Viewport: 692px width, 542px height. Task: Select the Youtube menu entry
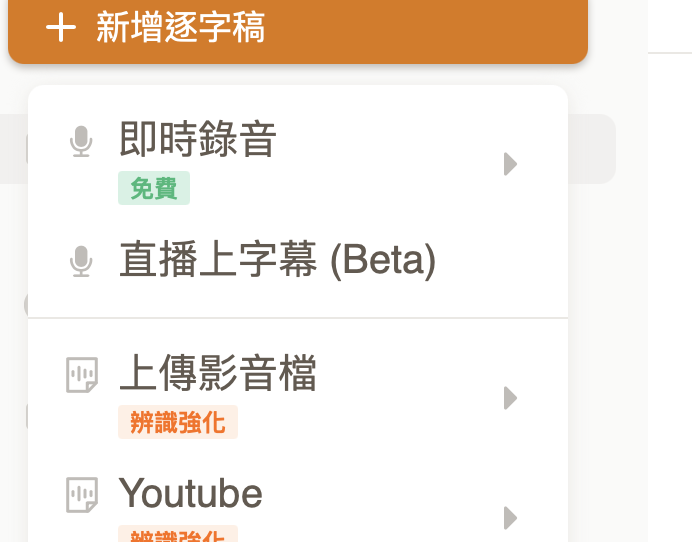(x=191, y=493)
